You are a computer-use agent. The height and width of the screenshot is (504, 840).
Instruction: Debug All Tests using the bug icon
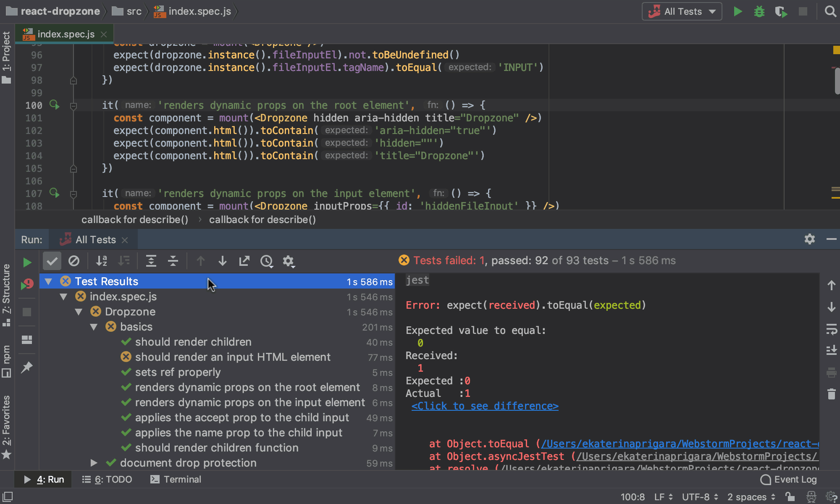(x=759, y=11)
